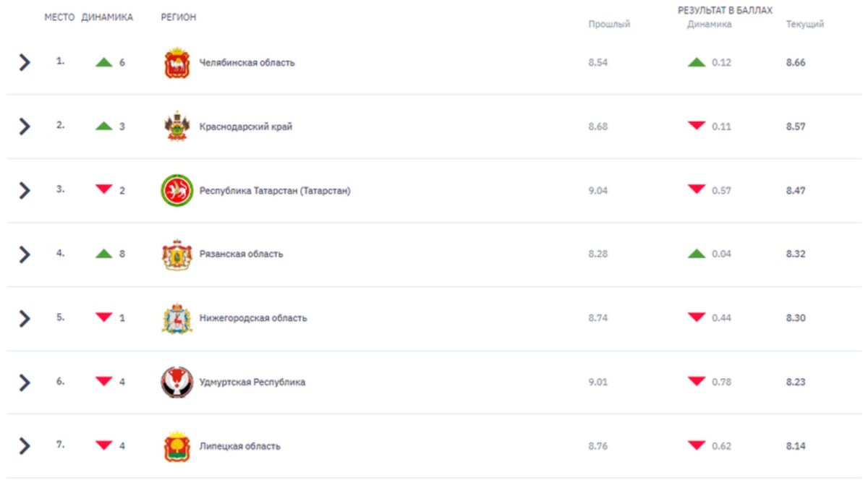Screen dimensions: 868x488
Task: Open the Нижегородская область name link
Action: [x=253, y=318]
